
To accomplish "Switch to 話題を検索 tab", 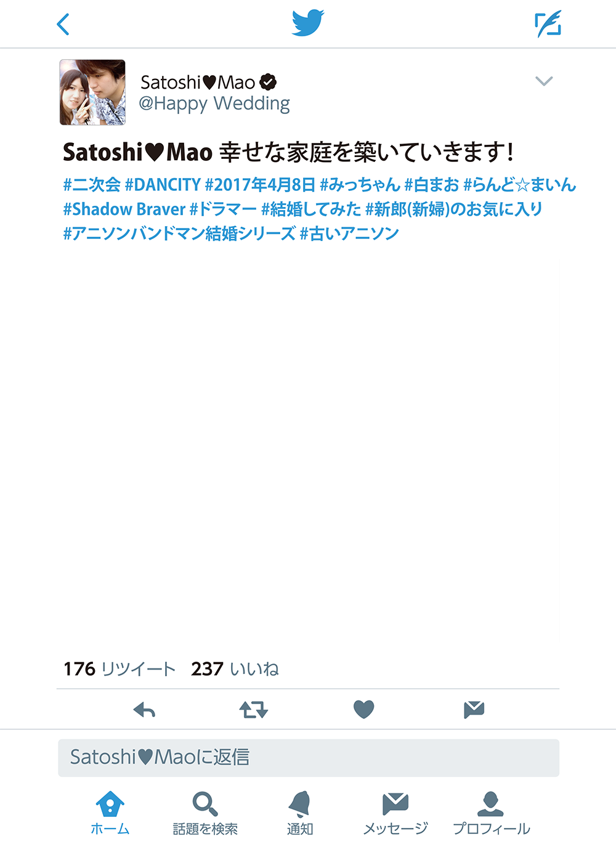I will (x=205, y=813).
